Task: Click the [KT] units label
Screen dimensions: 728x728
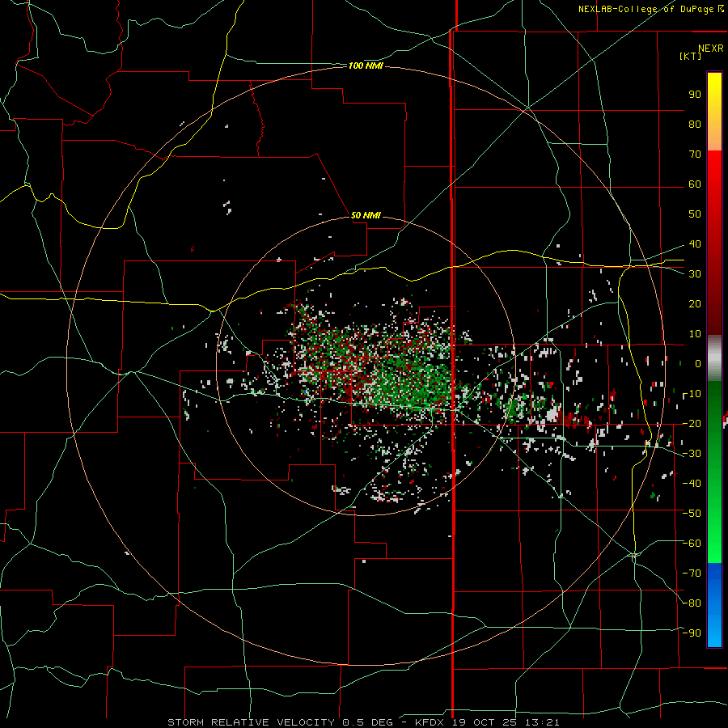Action: (x=690, y=56)
